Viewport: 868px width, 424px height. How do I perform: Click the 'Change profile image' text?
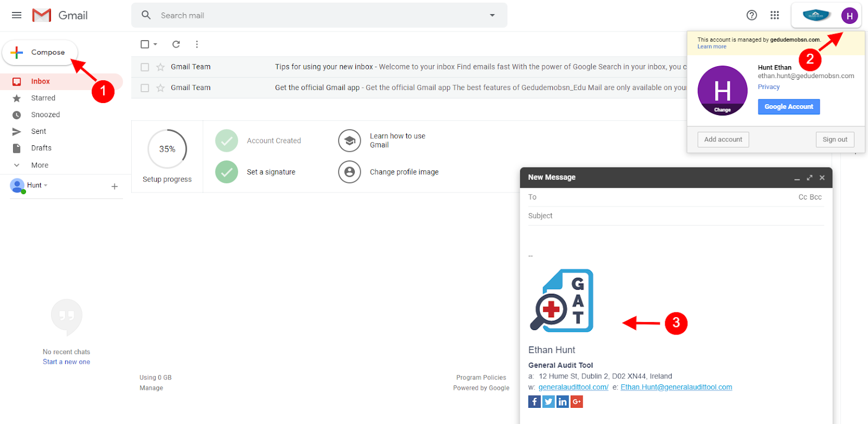[404, 172]
